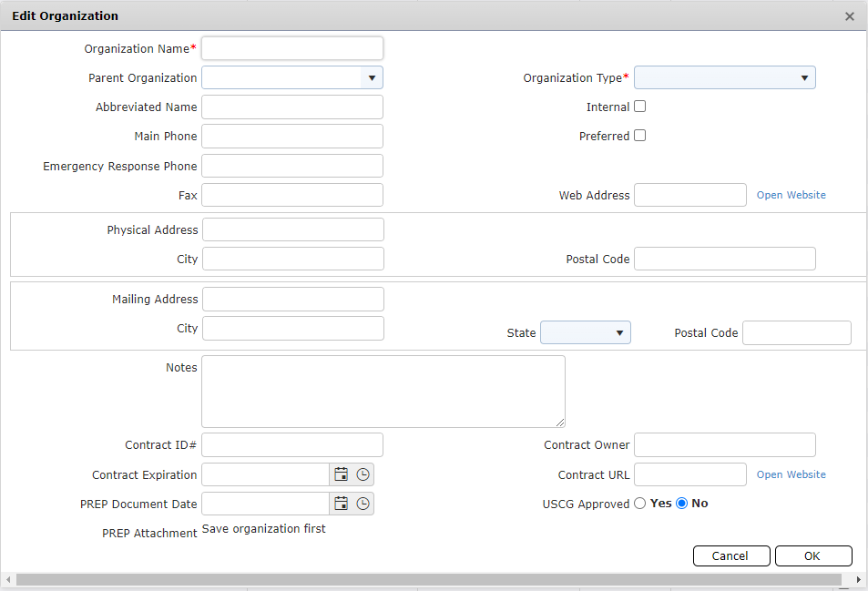Open time picker for PREP Document Date
Image resolution: width=868 pixels, height=591 pixels.
pyautogui.click(x=363, y=504)
